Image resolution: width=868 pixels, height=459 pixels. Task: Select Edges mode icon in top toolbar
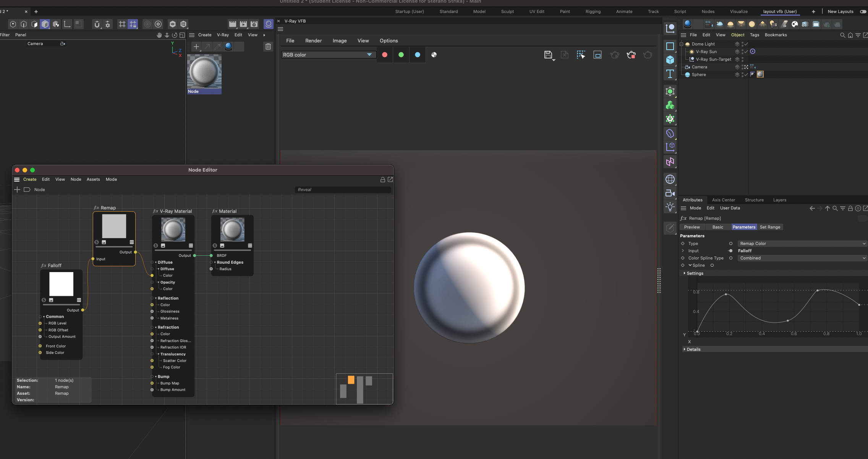pyautogui.click(x=24, y=24)
